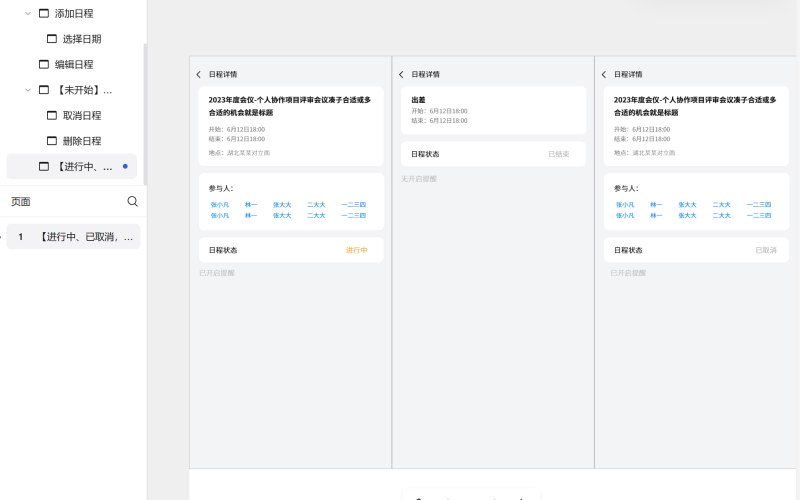Click the 已结束 status value

pos(559,154)
